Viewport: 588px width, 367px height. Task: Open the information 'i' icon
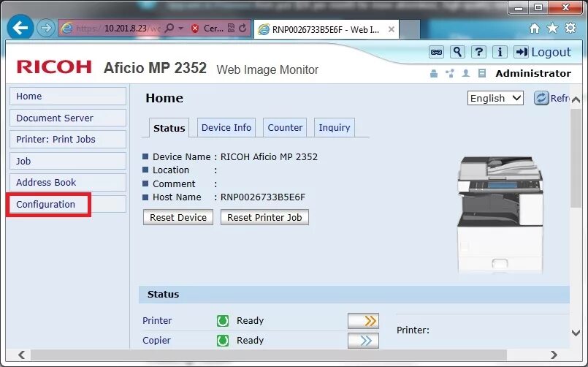[500, 52]
